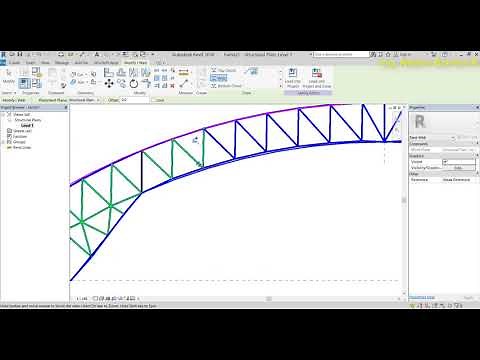The image size is (480, 360).
Task: Close the Properties palette
Action: pyautogui.click(x=477, y=107)
